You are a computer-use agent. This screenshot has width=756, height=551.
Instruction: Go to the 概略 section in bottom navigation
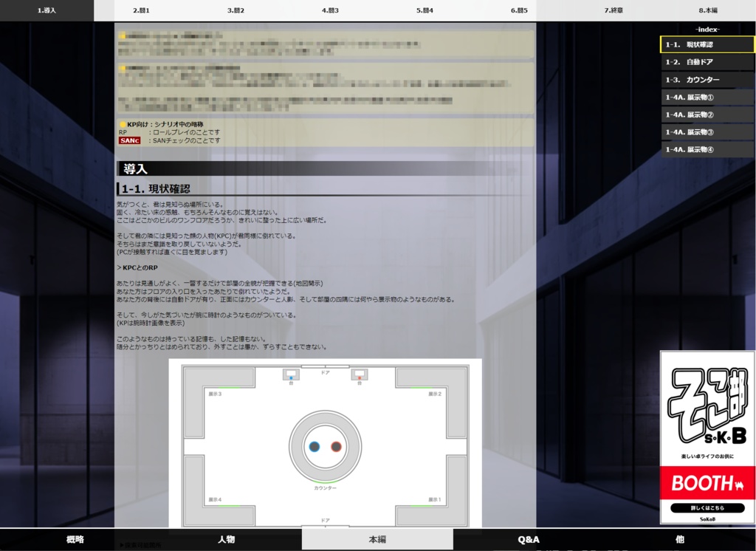(75, 539)
